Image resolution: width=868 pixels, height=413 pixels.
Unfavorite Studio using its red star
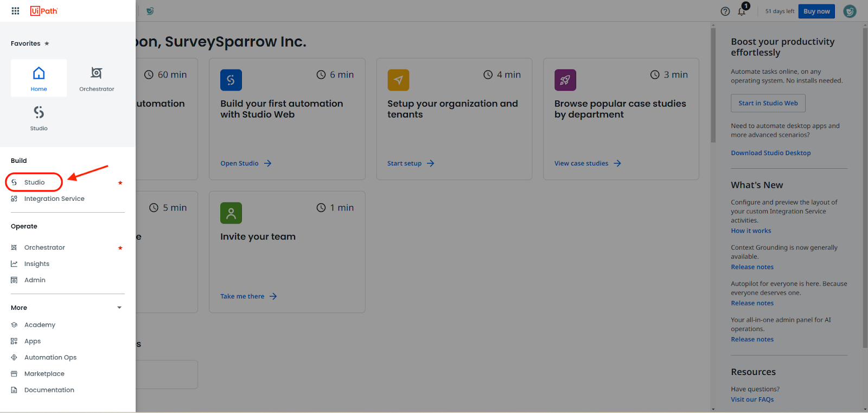[x=120, y=183]
